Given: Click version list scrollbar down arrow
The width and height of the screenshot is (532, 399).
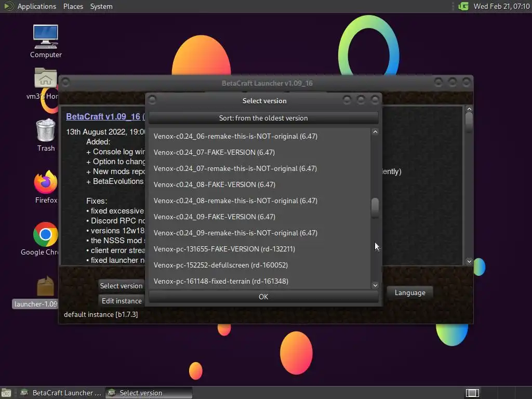Looking at the screenshot, I should (375, 285).
